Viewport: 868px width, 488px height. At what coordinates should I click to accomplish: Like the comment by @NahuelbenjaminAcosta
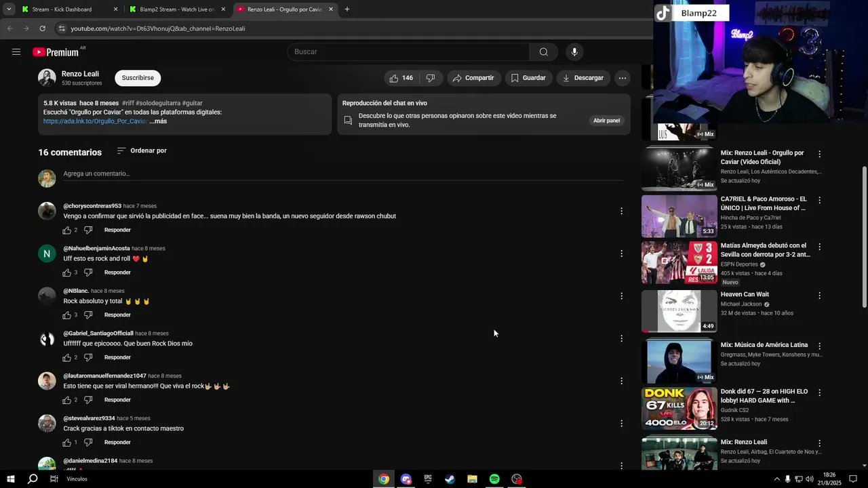[x=66, y=272]
